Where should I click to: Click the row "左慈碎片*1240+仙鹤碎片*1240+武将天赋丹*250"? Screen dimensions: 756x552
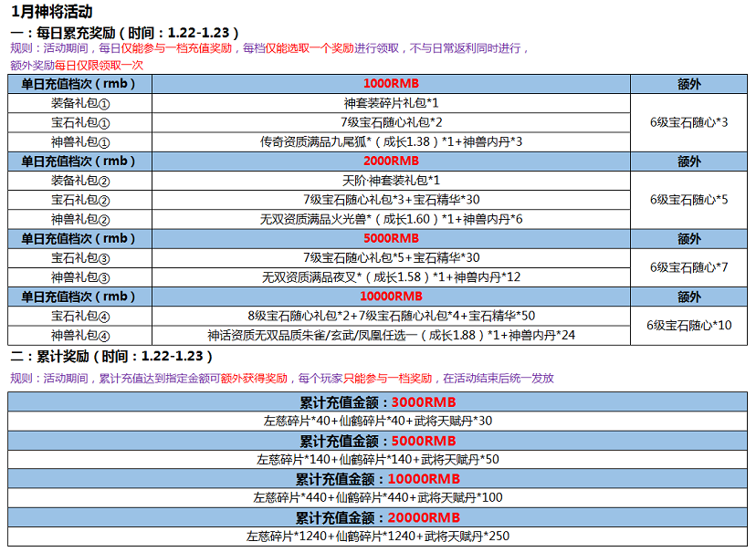[x=377, y=536]
